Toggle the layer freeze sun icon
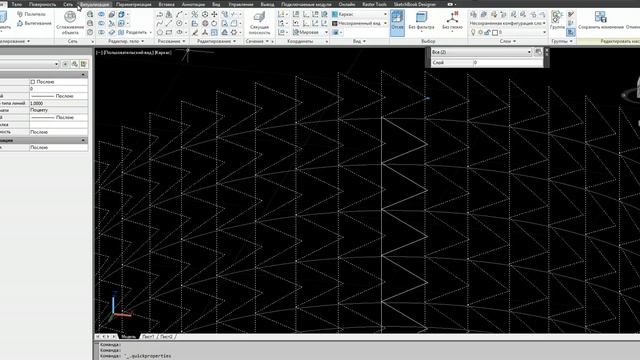The height and width of the screenshot is (360, 640). tap(480, 32)
